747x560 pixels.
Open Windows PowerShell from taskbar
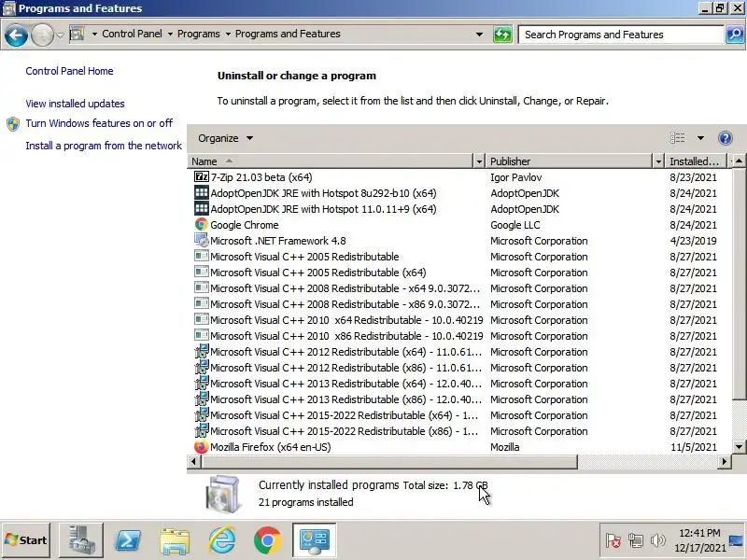point(128,540)
